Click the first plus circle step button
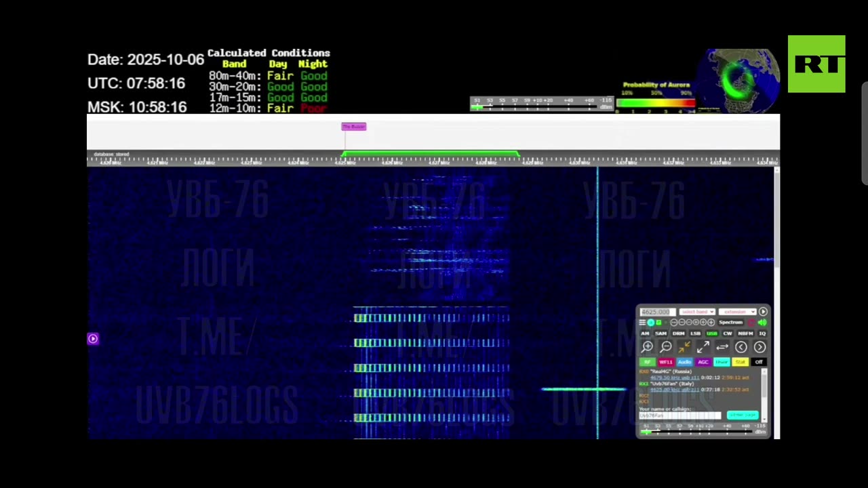Viewport: 868px width, 488px height. point(696,323)
